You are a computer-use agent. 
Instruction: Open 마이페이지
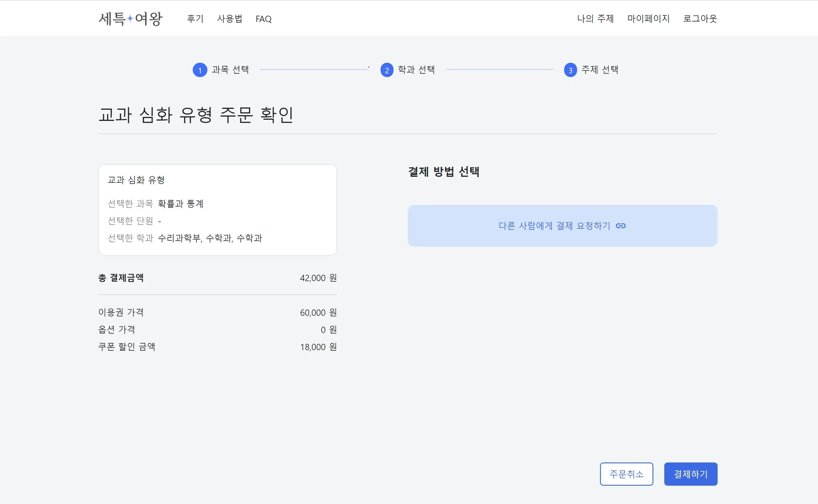(648, 19)
